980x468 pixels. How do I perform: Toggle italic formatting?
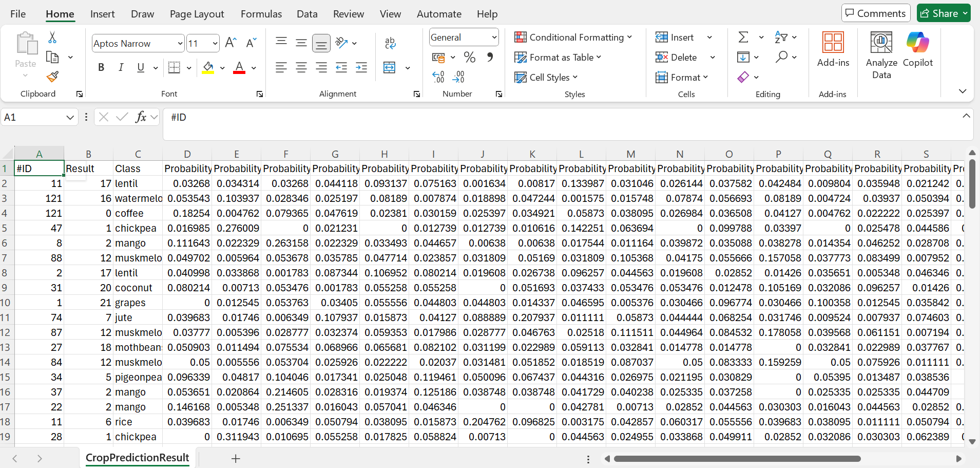coord(121,68)
